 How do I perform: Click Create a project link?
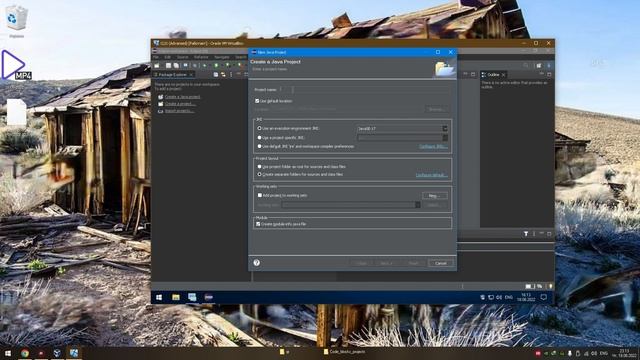pos(180,104)
